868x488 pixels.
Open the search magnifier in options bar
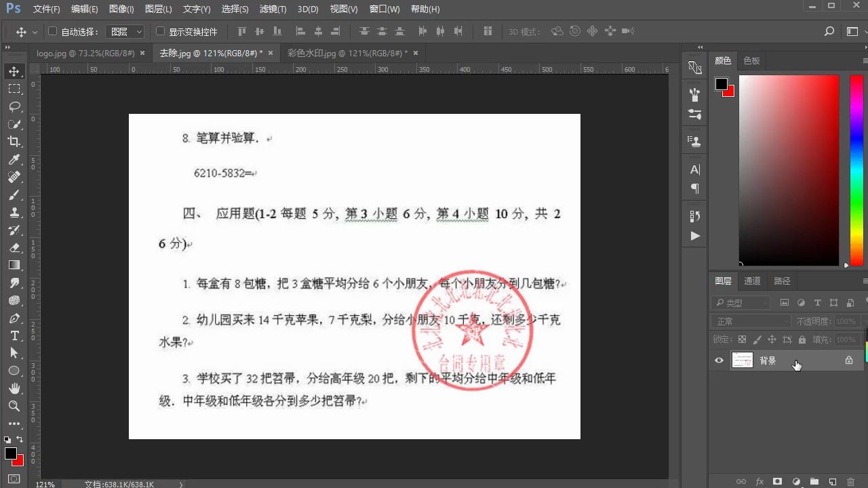[x=829, y=31]
